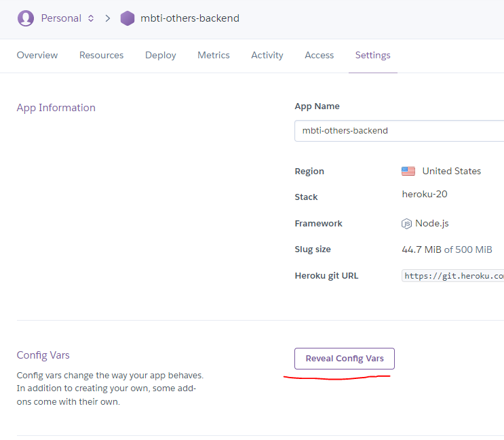The image size is (504, 440).
Task: Click Reveal Config Vars button
Action: tap(345, 359)
